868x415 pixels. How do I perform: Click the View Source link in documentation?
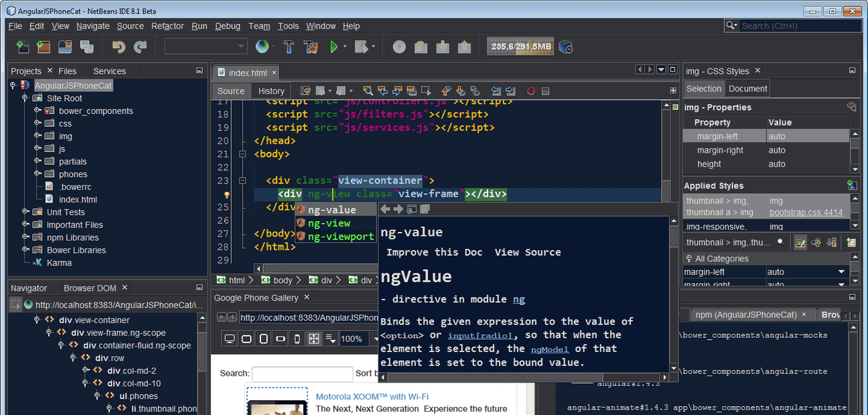[x=527, y=252]
